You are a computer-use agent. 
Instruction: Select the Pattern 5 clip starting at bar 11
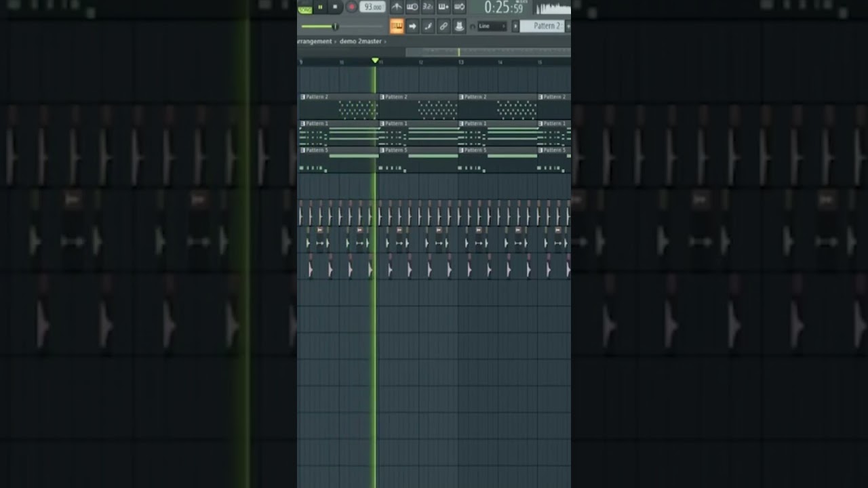click(418, 159)
